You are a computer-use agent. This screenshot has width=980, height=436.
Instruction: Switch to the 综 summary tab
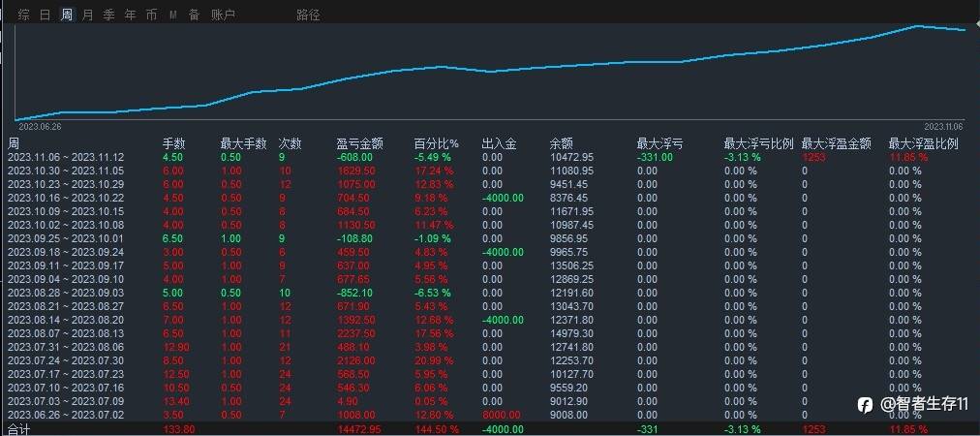coord(24,15)
